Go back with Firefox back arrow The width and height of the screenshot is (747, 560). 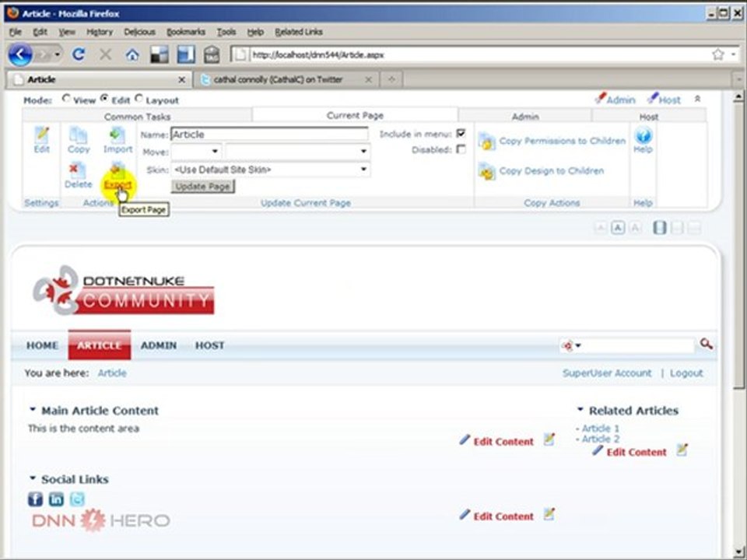(20, 54)
